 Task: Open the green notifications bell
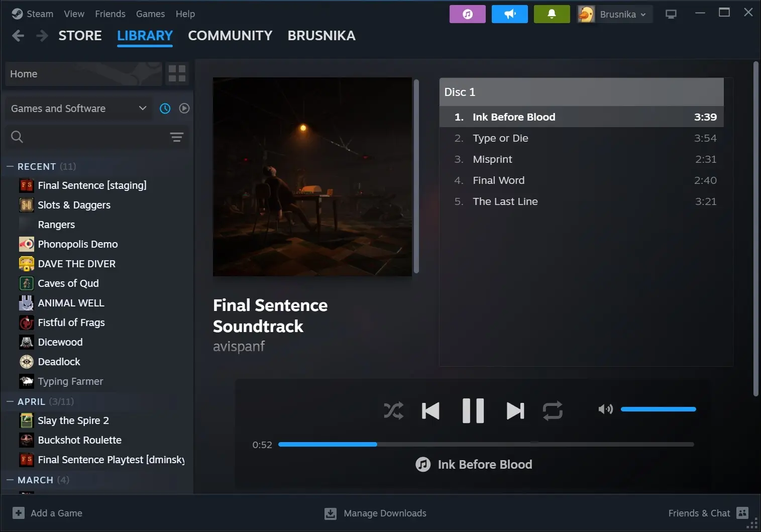point(552,14)
